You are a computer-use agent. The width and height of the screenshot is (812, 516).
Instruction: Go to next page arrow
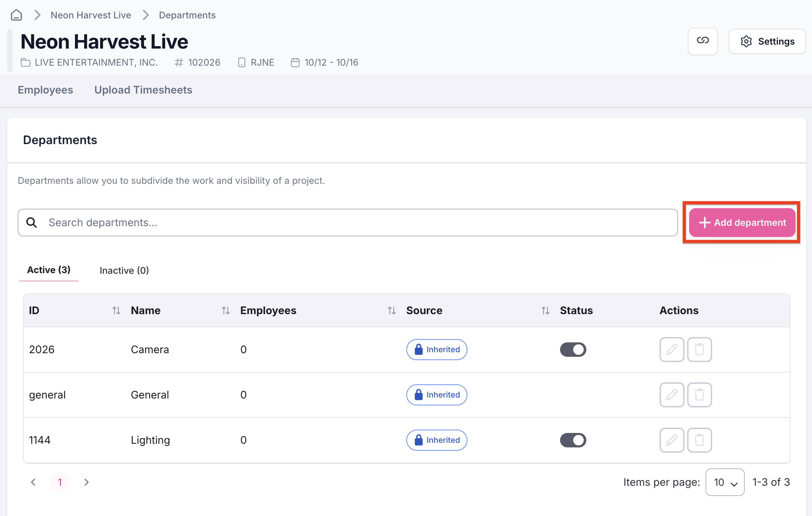(86, 482)
